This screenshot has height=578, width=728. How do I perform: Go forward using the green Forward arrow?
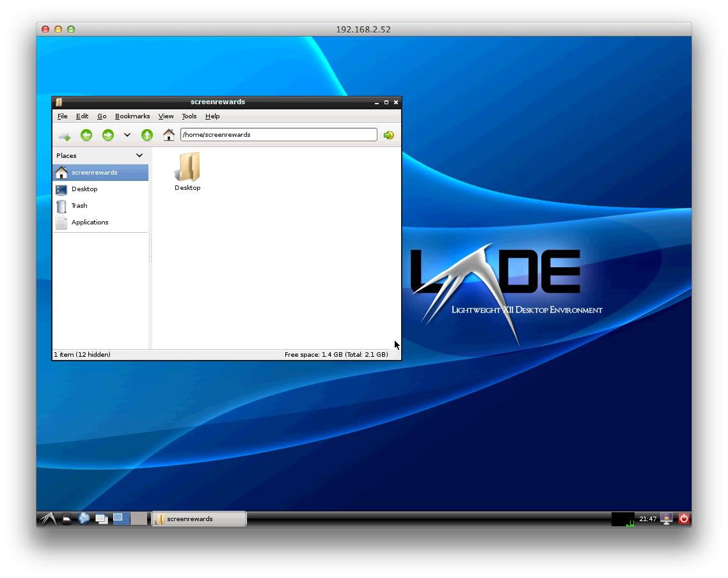coord(108,135)
